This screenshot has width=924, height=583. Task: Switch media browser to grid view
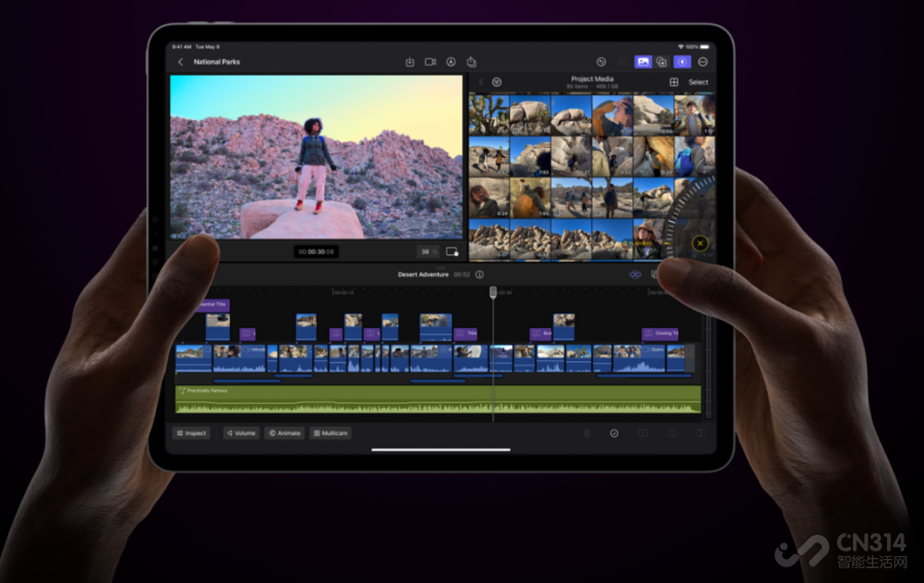[x=675, y=82]
